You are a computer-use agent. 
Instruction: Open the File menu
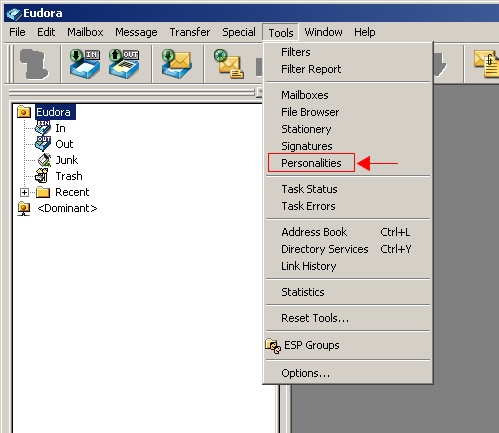pyautogui.click(x=17, y=32)
